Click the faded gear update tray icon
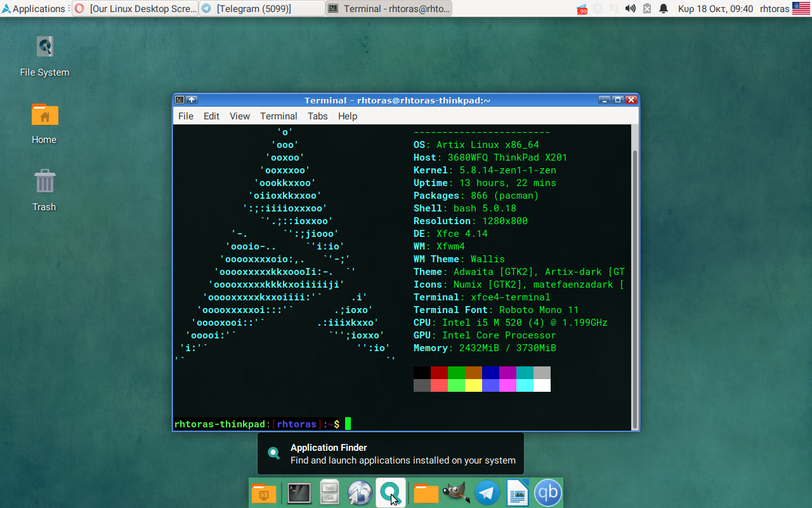The height and width of the screenshot is (508, 812). point(598,8)
